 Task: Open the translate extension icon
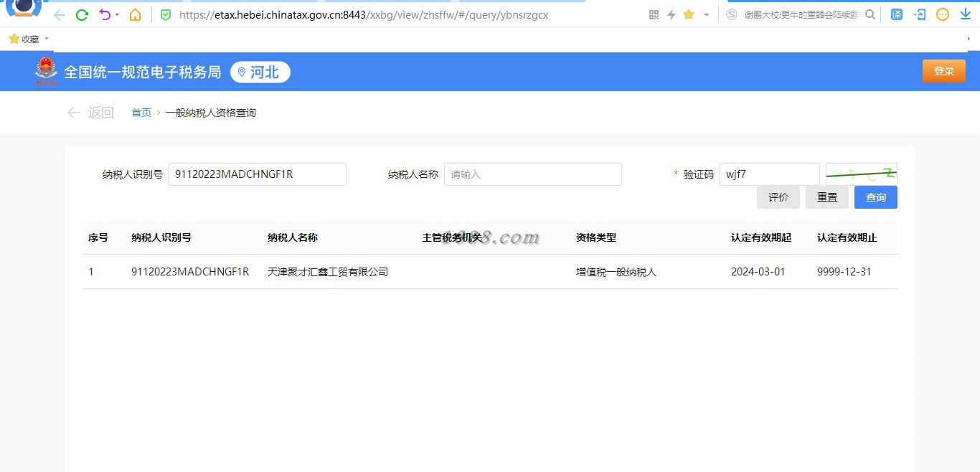[897, 14]
